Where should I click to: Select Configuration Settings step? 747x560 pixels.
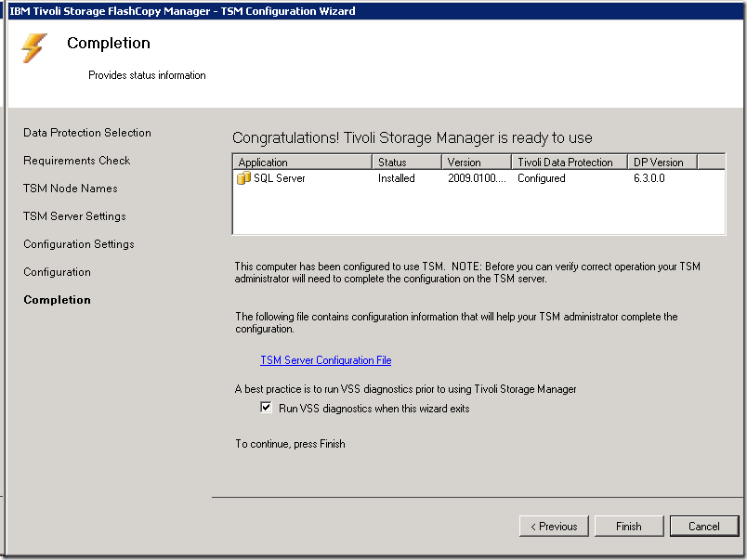[x=79, y=244]
